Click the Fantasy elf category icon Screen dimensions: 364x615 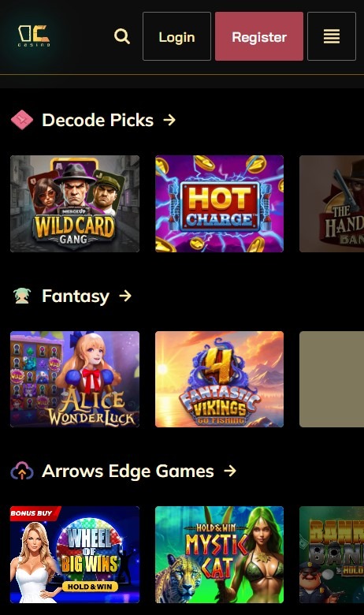pos(21,296)
